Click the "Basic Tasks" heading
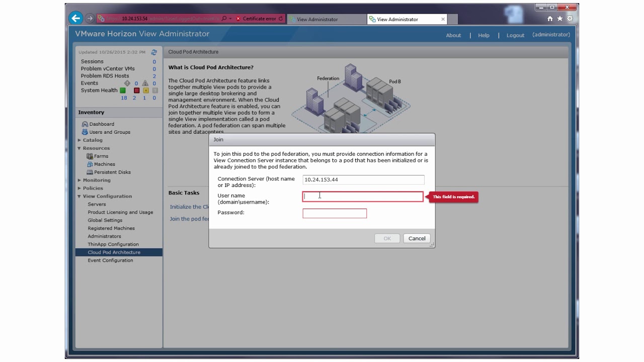Image resolution: width=644 pixels, height=362 pixels. [184, 193]
